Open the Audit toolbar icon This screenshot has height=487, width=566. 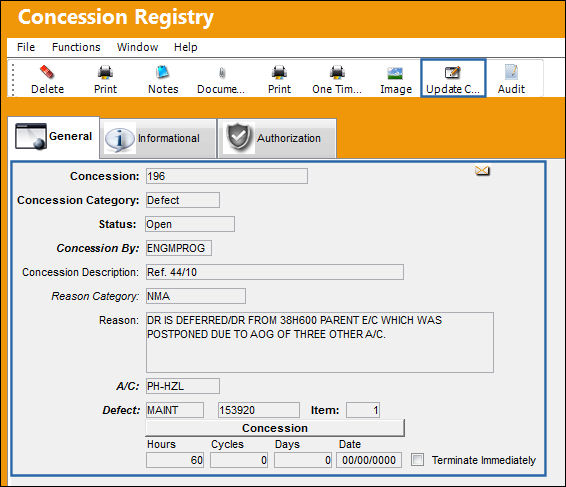511,72
